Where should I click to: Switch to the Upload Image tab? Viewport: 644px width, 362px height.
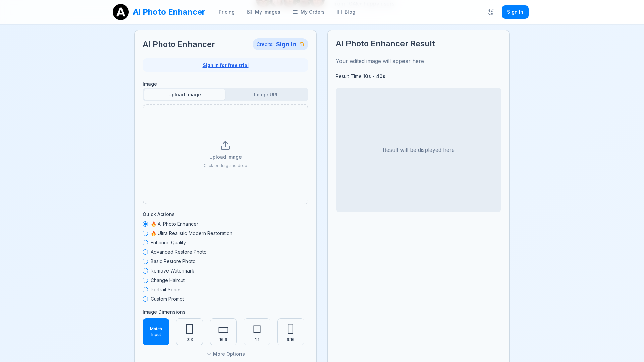(x=184, y=95)
